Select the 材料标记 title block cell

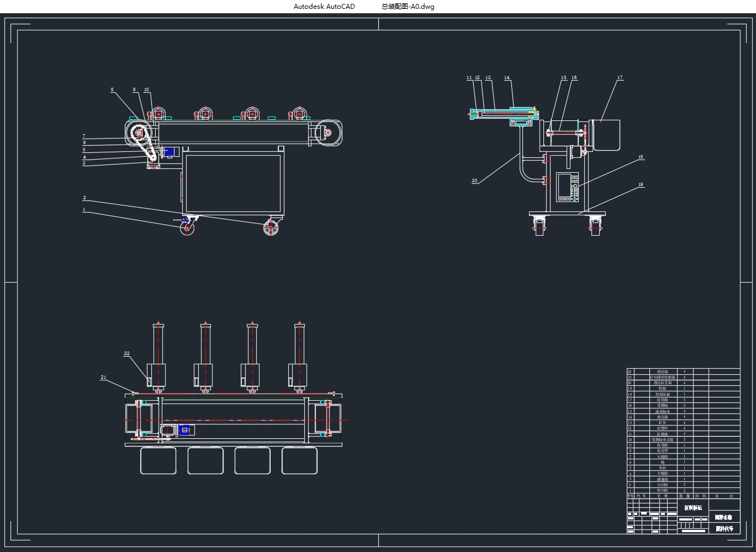pyautogui.click(x=693, y=507)
